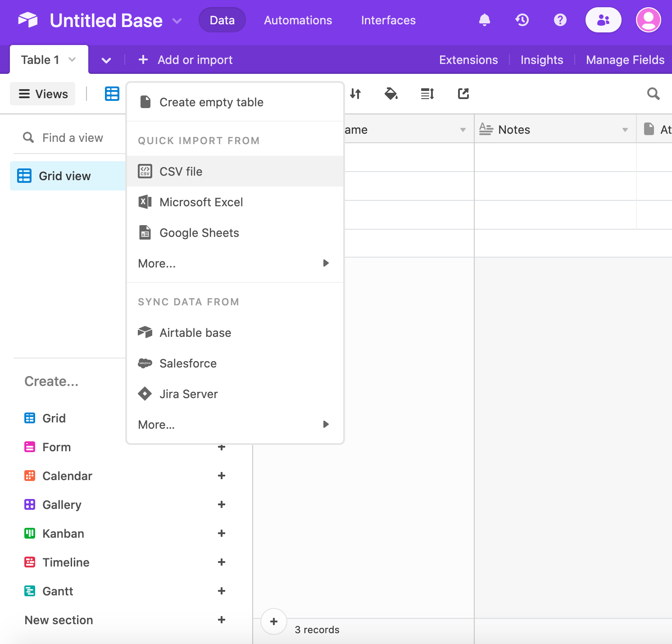Open the tables list chevron
This screenshot has height=644, width=672.
106,60
